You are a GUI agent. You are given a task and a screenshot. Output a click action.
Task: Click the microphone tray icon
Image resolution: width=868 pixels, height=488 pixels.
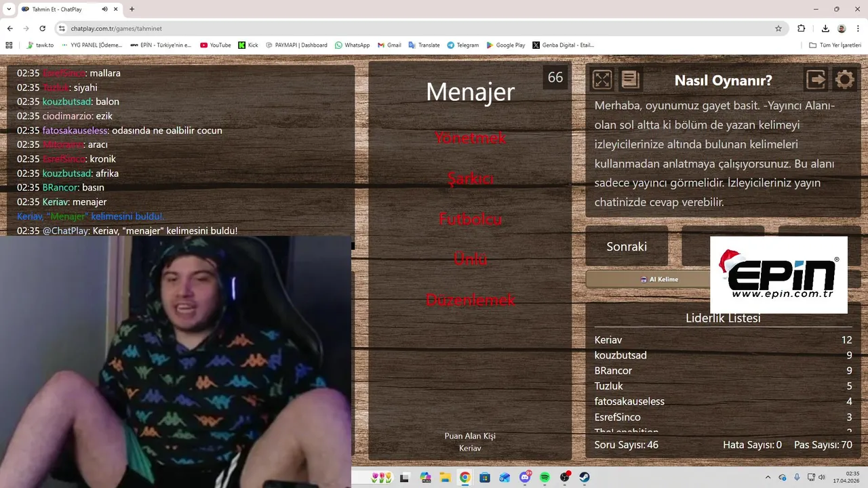pyautogui.click(x=797, y=477)
